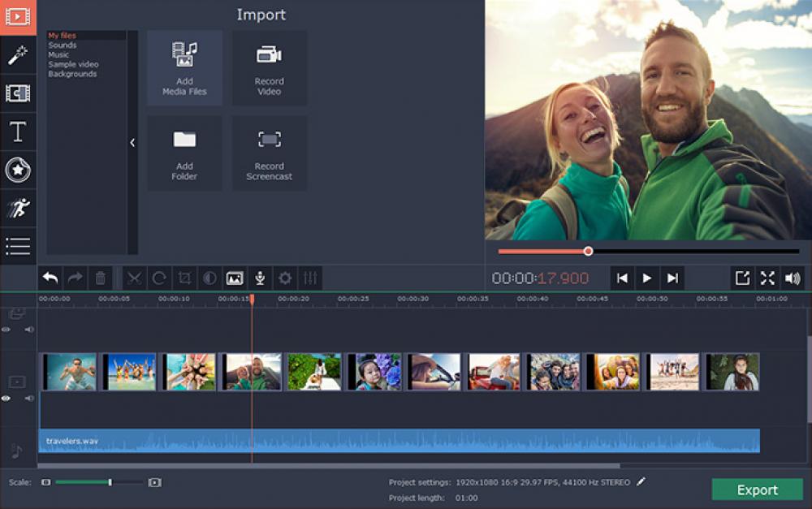The height and width of the screenshot is (509, 812).
Task: Open the Stickers panel
Action: coord(18,170)
